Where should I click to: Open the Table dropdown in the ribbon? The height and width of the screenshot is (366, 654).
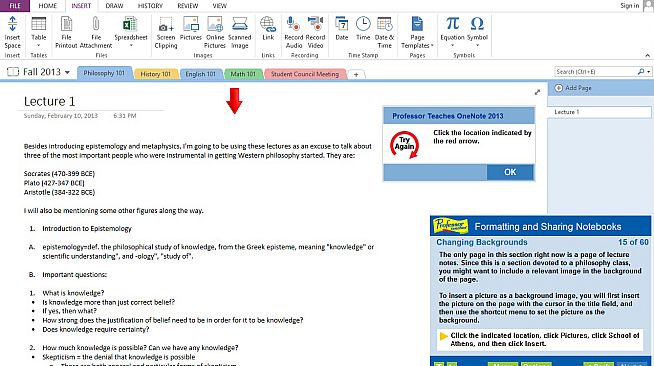(x=38, y=45)
